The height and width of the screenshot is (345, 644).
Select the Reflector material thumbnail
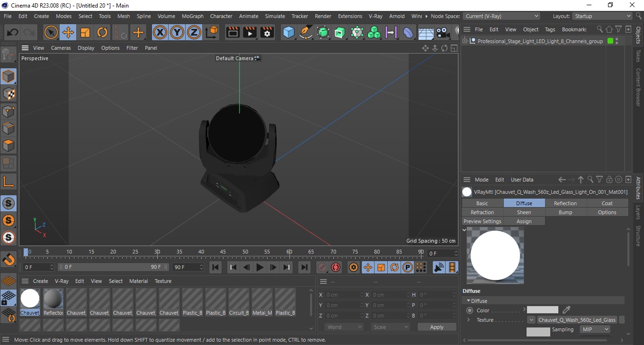pyautogui.click(x=53, y=299)
